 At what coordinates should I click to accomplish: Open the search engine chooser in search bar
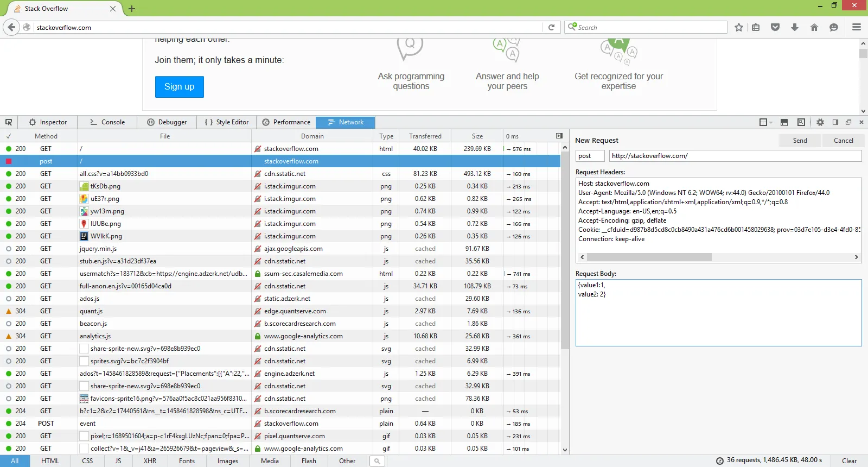[572, 27]
